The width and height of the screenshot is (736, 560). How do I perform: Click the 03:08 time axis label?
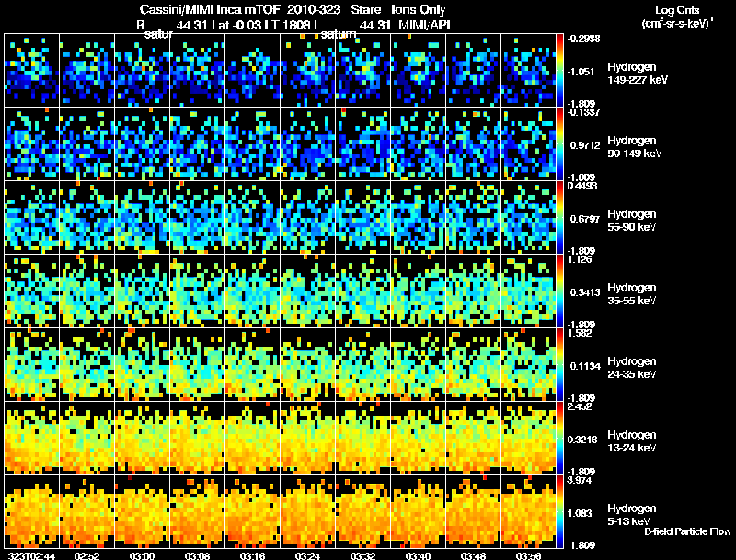[x=197, y=556]
